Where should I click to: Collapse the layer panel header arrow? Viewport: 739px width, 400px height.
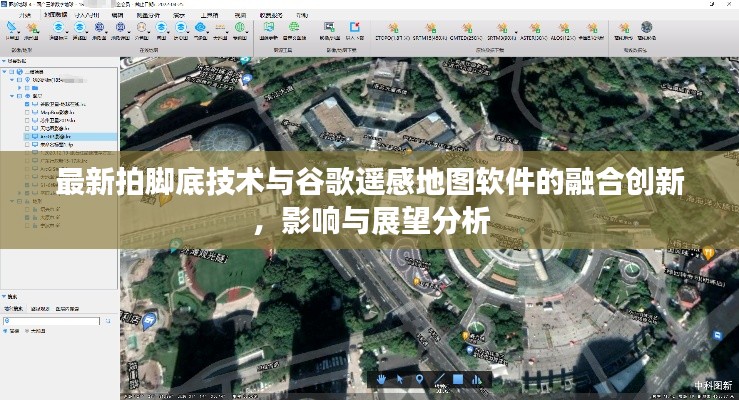pyautogui.click(x=4, y=61)
